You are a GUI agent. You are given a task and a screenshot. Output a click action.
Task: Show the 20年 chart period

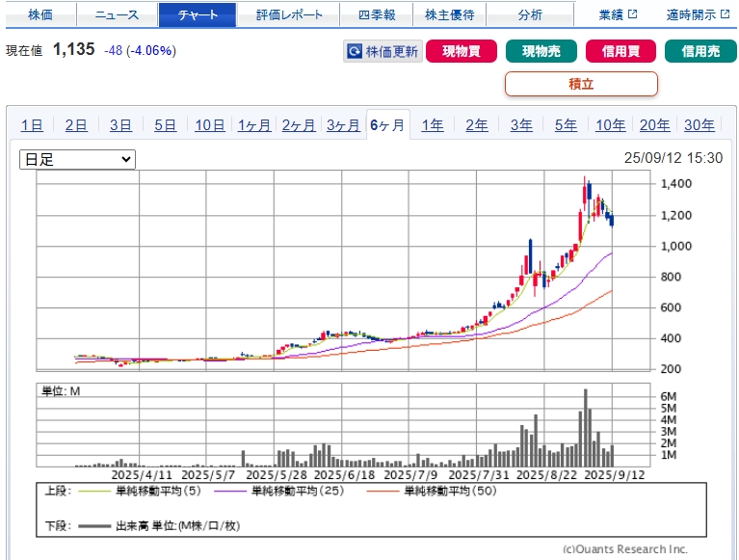tap(654, 125)
